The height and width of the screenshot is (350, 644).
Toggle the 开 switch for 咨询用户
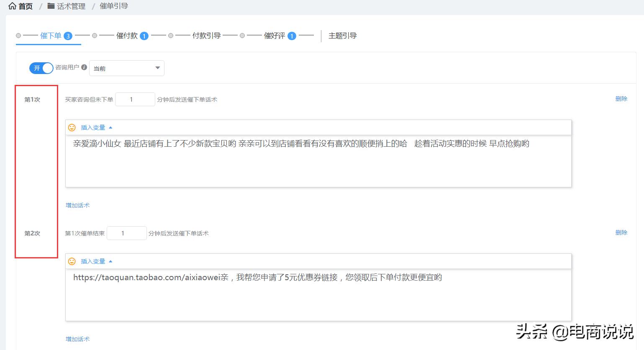(x=41, y=68)
